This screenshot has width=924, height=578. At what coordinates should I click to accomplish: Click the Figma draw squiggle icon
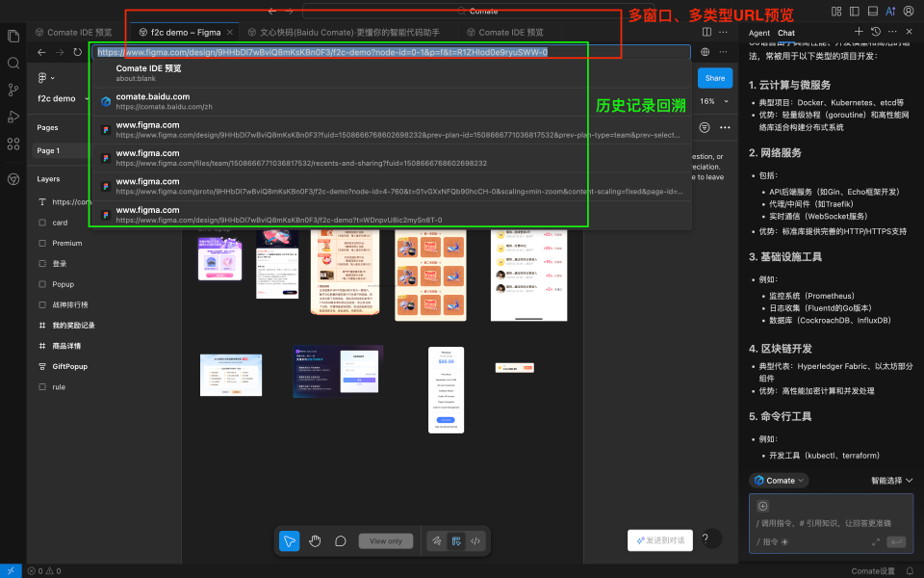coord(437,540)
